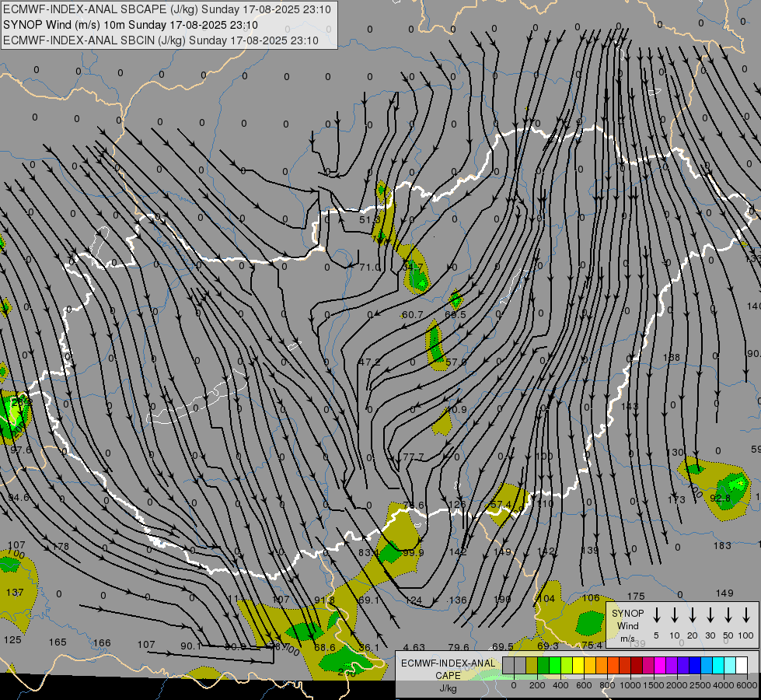Click the 90.1 value at bottom left
The image size is (761, 700).
coord(190,646)
